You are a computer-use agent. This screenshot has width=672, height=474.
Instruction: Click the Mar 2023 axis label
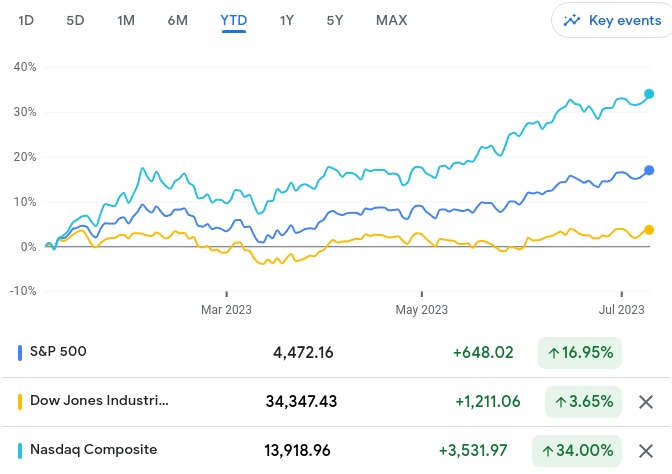(x=226, y=309)
